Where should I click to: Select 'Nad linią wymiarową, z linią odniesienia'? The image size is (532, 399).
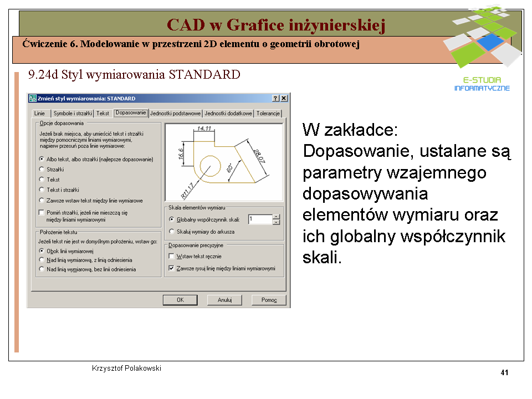coord(42,260)
